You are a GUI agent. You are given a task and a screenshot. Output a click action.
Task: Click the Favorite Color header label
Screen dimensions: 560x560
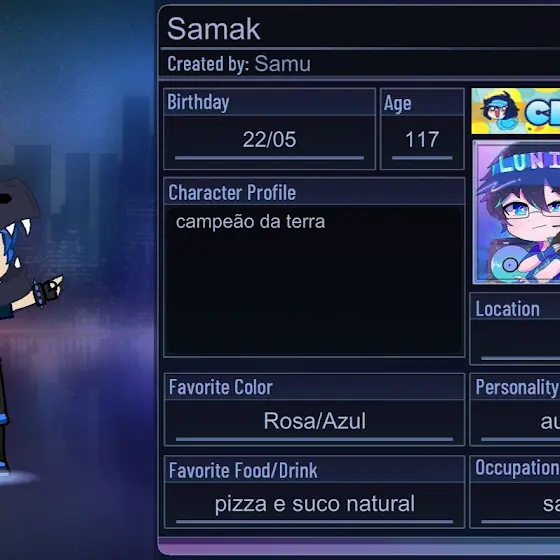click(x=221, y=387)
